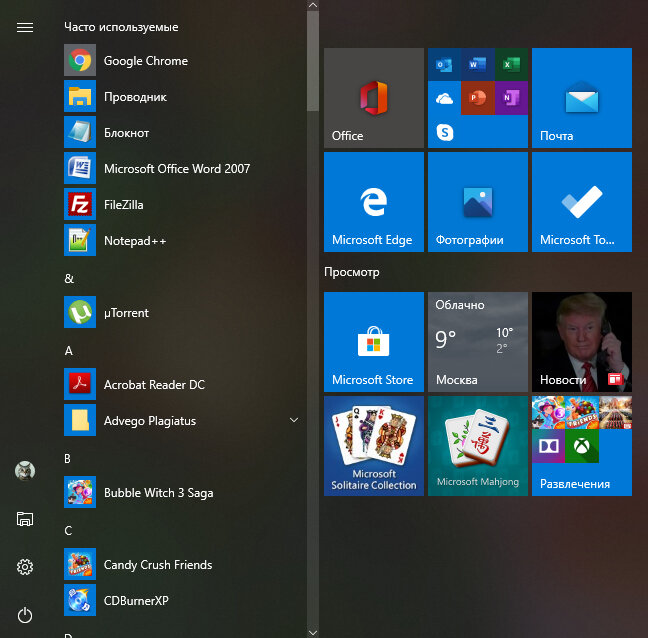Open Блокнот notepad app
This screenshot has height=638, width=648.
coord(182,132)
